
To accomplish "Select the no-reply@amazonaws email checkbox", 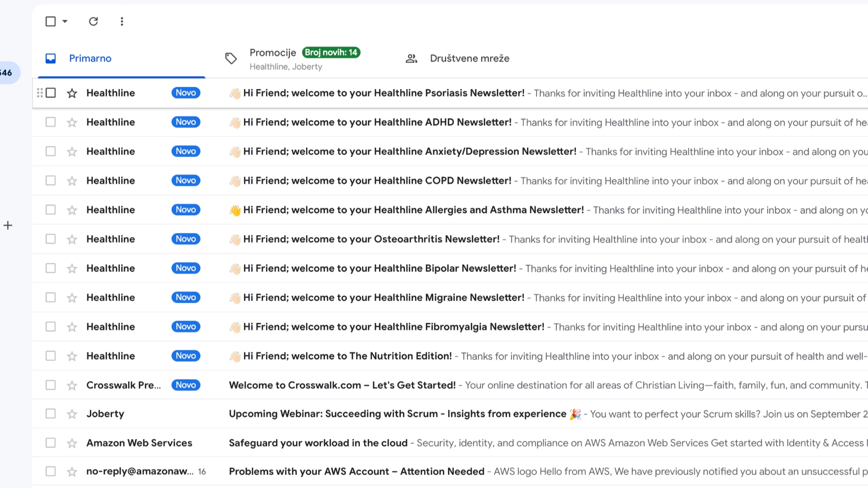I will [51, 471].
